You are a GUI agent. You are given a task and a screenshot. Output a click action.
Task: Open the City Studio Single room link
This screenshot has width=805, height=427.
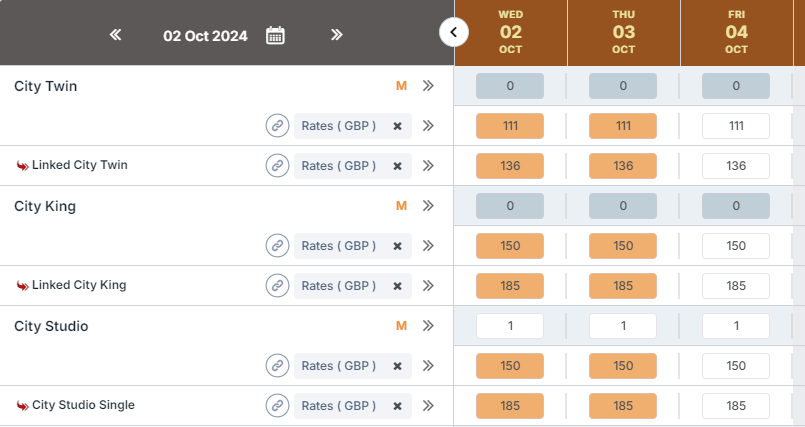pyautogui.click(x=83, y=405)
